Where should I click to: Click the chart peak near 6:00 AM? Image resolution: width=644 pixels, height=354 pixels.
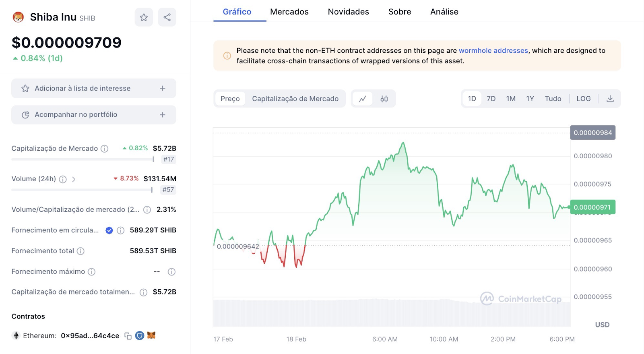403,143
